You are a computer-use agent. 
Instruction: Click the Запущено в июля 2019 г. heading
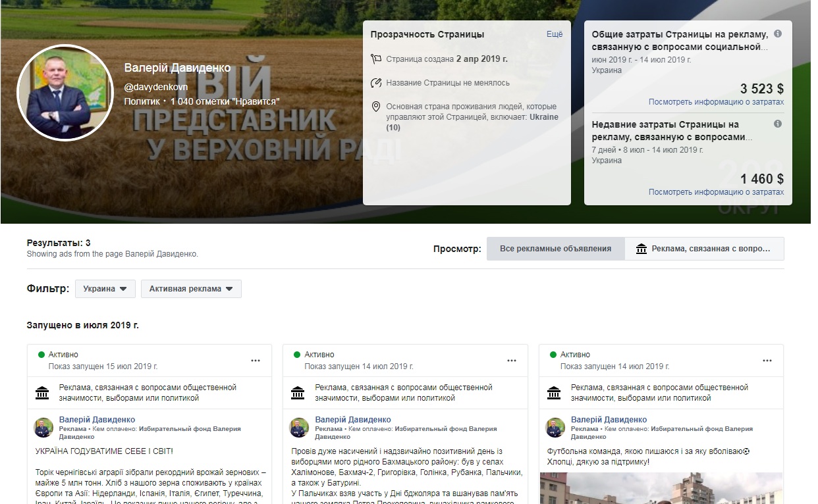[83, 325]
